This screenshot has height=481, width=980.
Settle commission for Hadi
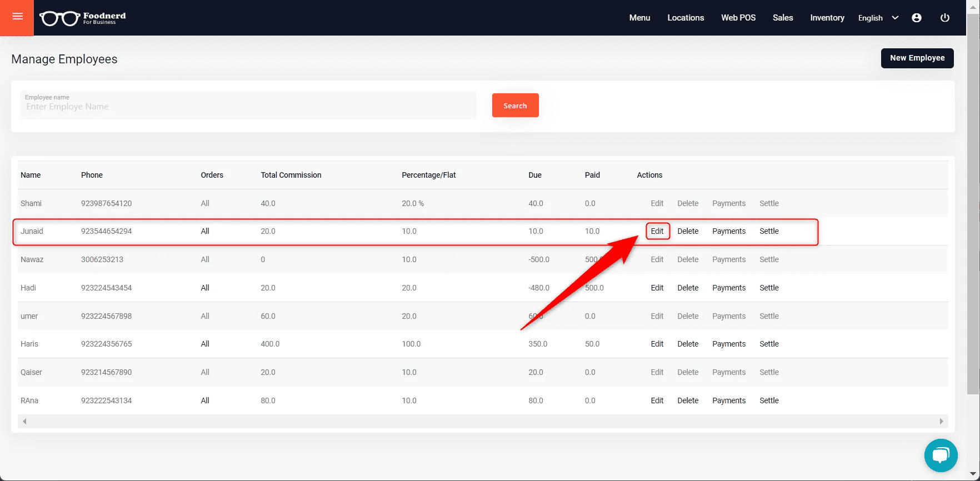click(x=769, y=288)
